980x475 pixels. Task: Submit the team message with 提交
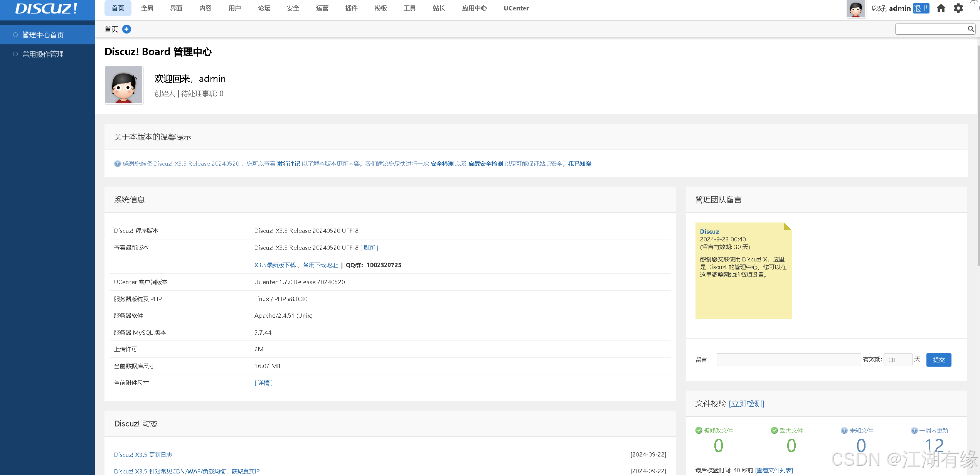point(938,360)
